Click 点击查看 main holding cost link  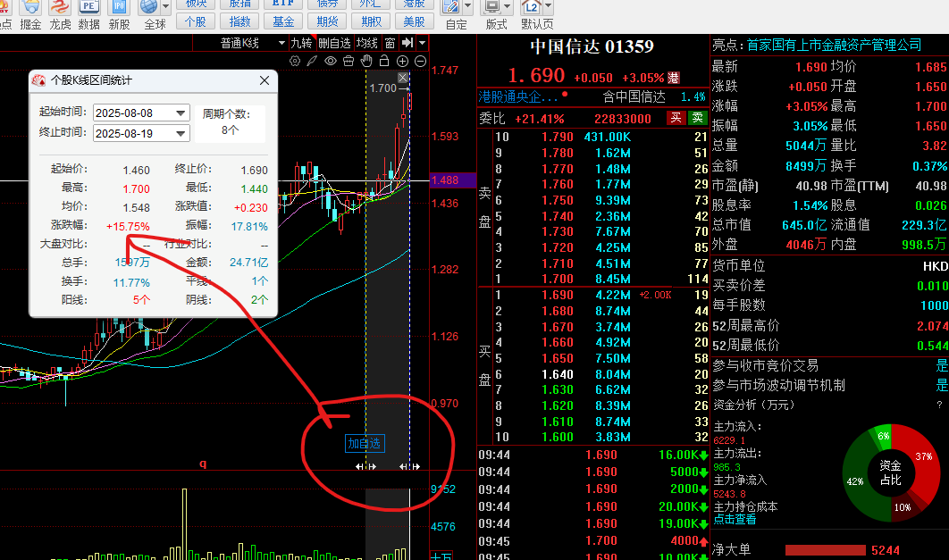(x=735, y=519)
